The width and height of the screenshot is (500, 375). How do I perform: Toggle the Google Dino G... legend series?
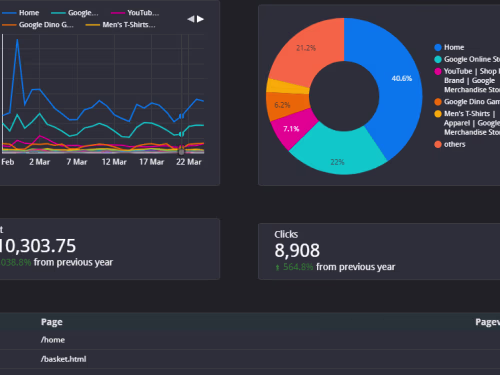pyautogui.click(x=38, y=25)
